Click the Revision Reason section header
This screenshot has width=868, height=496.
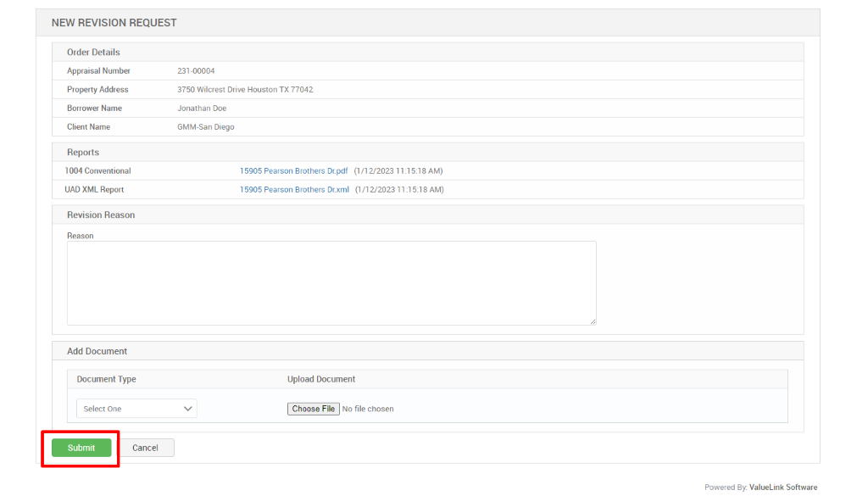point(101,215)
